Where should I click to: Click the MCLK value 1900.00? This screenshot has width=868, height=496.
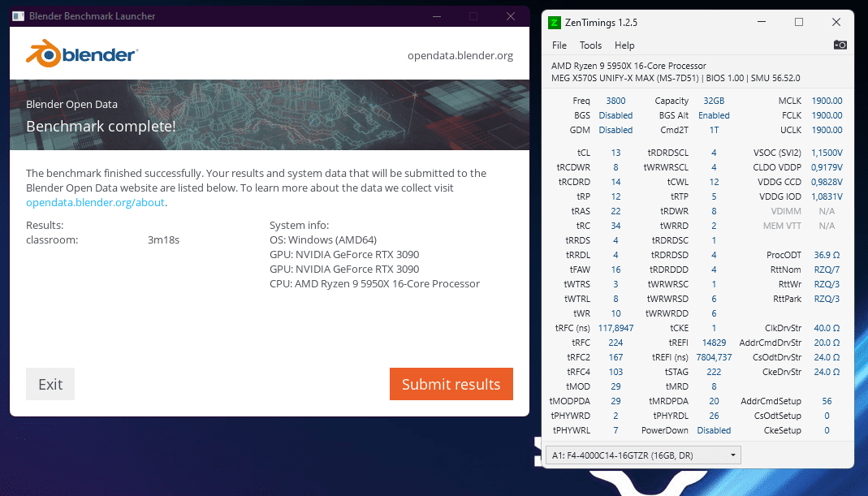(x=827, y=101)
